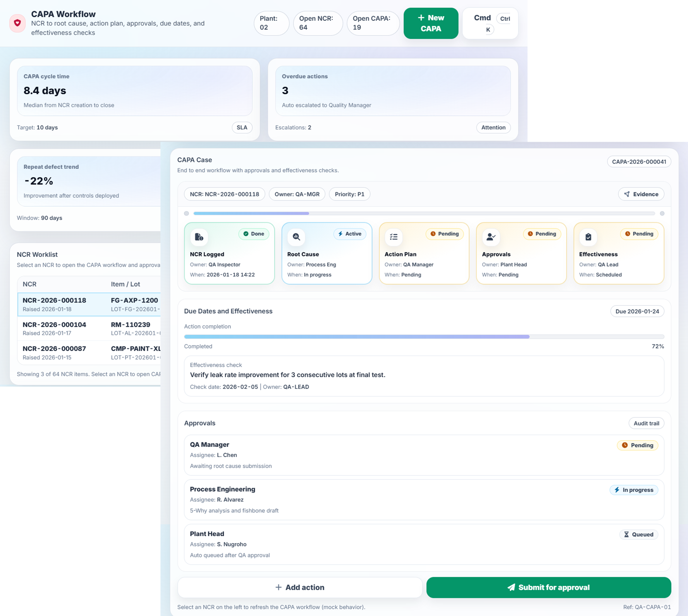Viewport: 688px width, 616px height.
Task: Click the hourglass icon in Queued badge
Action: pyautogui.click(x=626, y=534)
